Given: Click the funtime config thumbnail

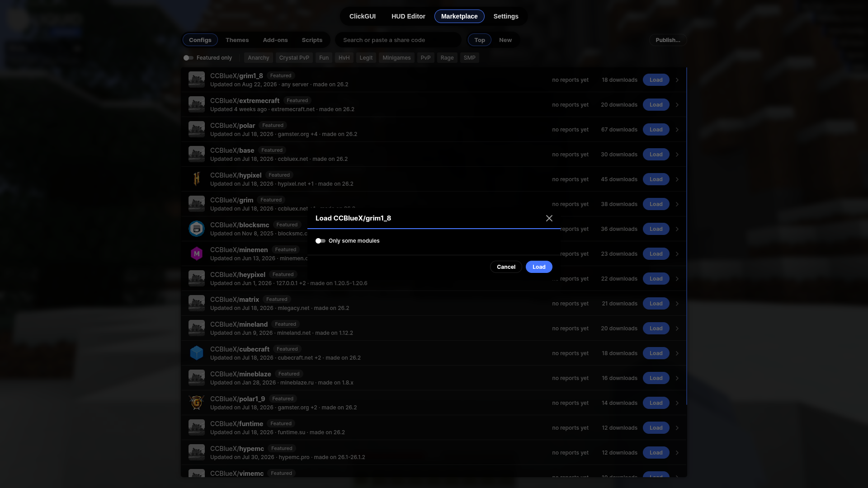Looking at the screenshot, I should (x=197, y=427).
